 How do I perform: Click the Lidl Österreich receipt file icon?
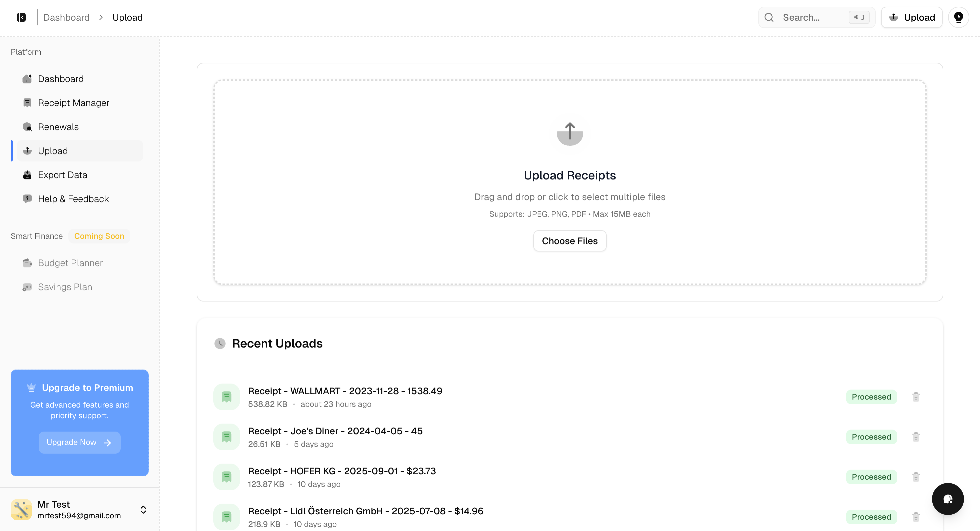click(x=226, y=517)
